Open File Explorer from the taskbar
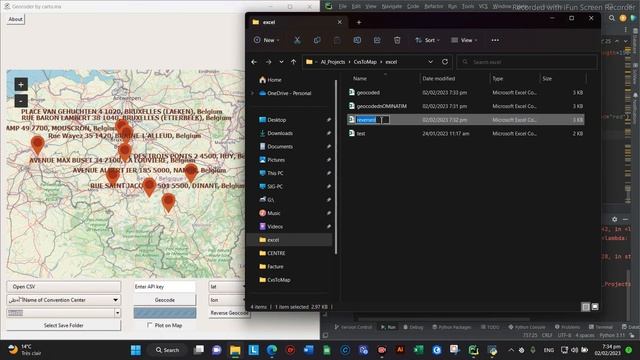Image resolution: width=640 pixels, height=360 pixels. pyautogui.click(x=235, y=350)
